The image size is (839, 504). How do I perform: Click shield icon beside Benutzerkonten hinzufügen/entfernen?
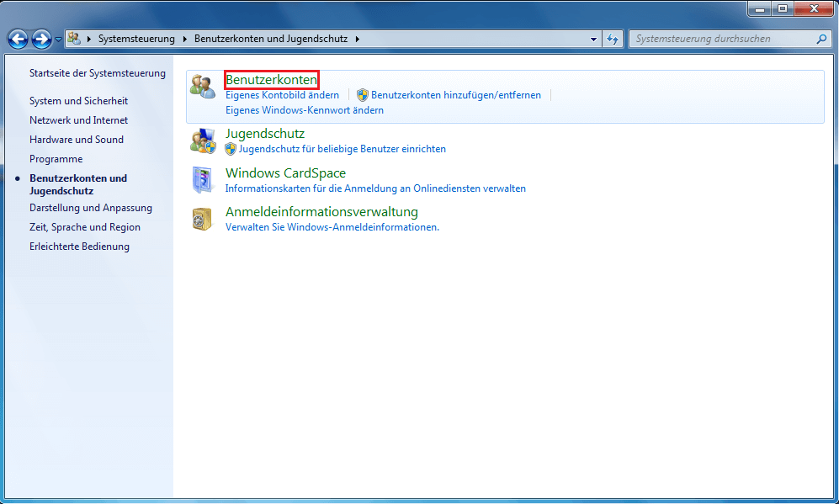(x=362, y=95)
